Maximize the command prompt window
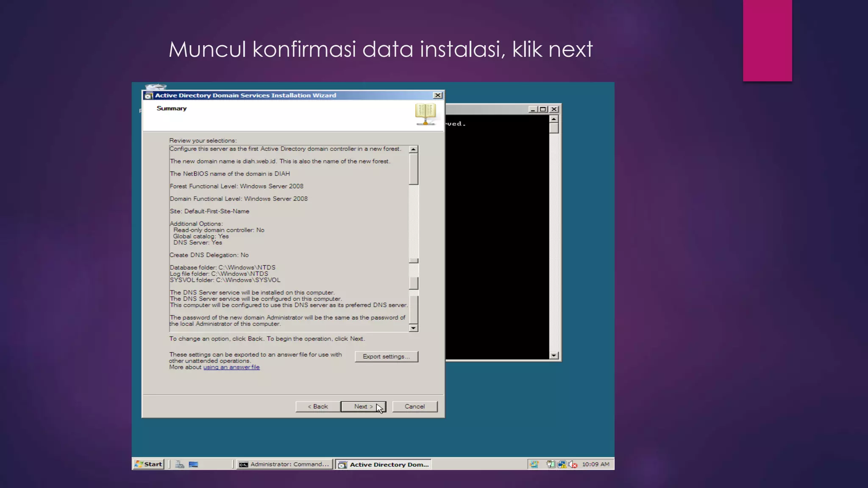The height and width of the screenshot is (488, 868). coord(543,109)
